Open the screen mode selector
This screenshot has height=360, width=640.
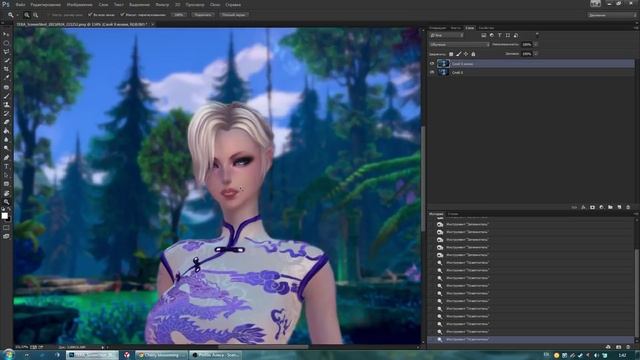pyautogui.click(x=6, y=236)
